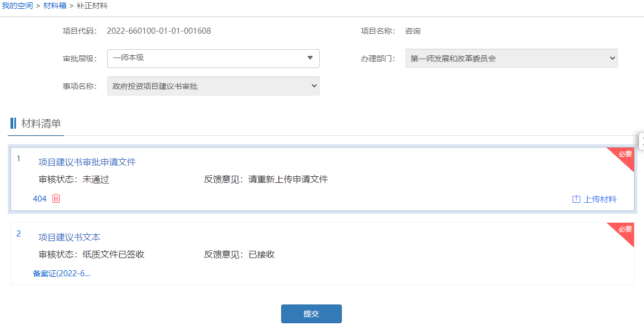
Task: Go to 我的空间 in breadcrumb
Action: 17,6
